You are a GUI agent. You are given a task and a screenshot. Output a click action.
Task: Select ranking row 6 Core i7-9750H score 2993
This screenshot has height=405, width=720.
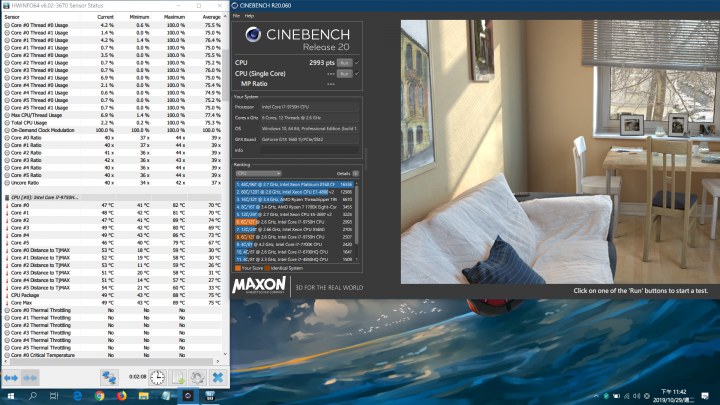point(294,222)
